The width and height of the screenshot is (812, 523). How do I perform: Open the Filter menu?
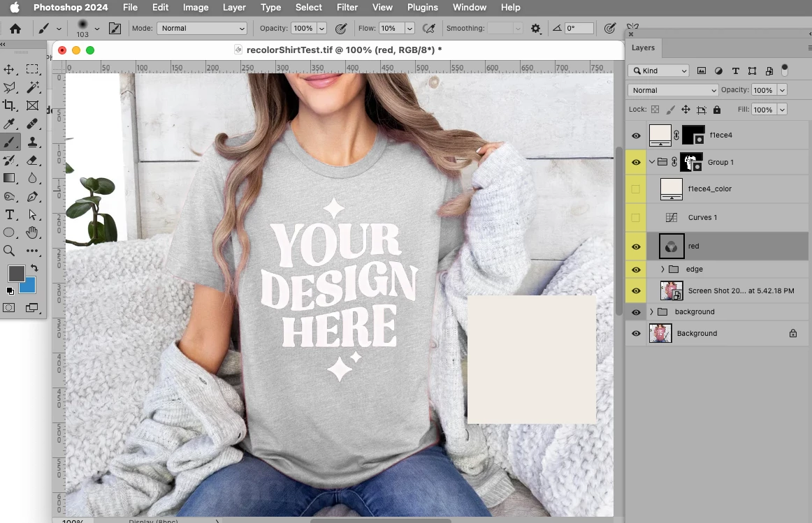347,8
